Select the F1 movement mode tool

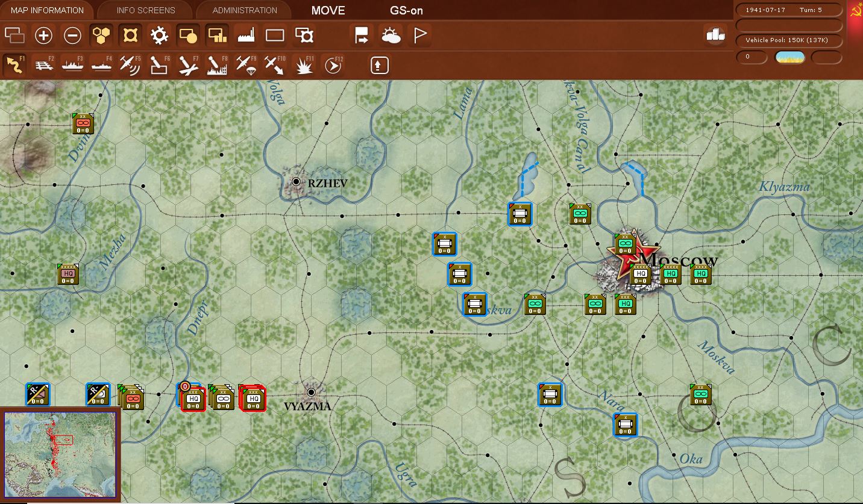[x=14, y=64]
